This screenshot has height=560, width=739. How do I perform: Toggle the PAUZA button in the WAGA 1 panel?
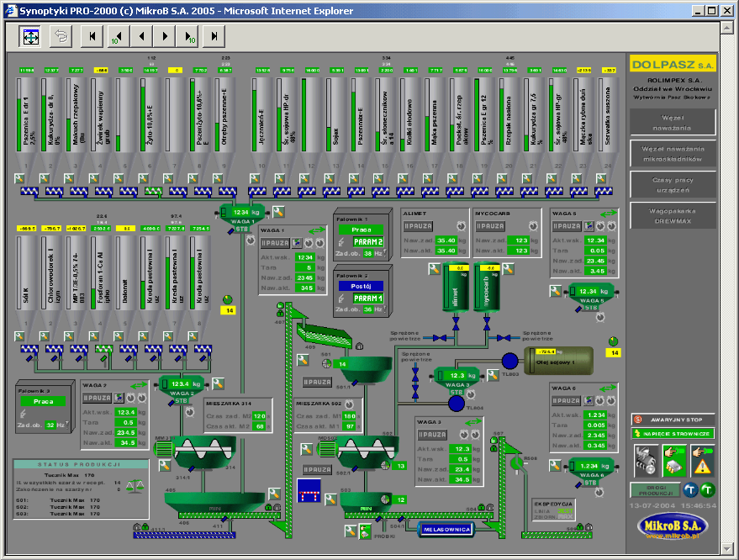tap(275, 243)
